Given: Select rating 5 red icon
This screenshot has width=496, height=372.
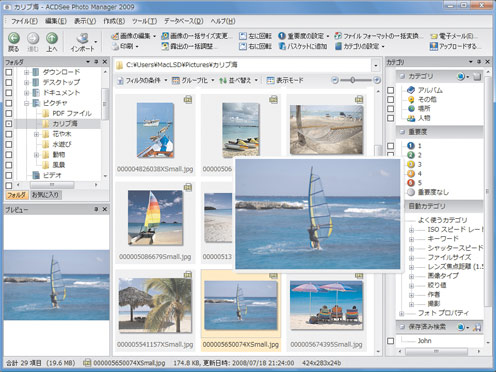Looking at the screenshot, I should (411, 183).
